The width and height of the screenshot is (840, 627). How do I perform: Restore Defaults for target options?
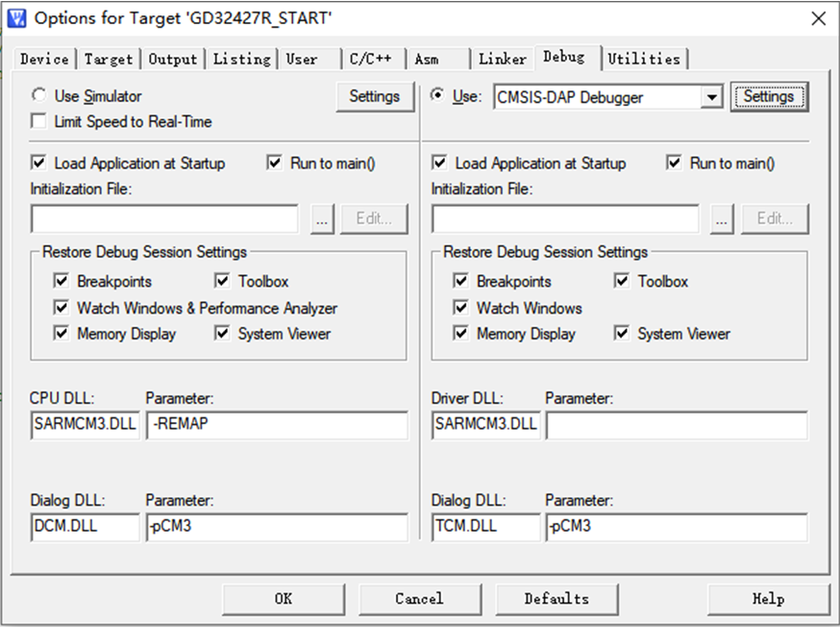pyautogui.click(x=556, y=599)
